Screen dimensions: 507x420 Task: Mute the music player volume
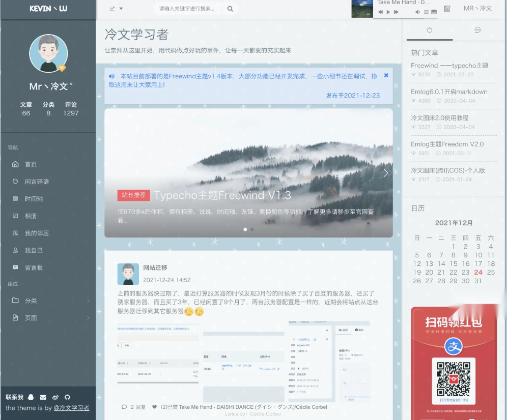[417, 12]
